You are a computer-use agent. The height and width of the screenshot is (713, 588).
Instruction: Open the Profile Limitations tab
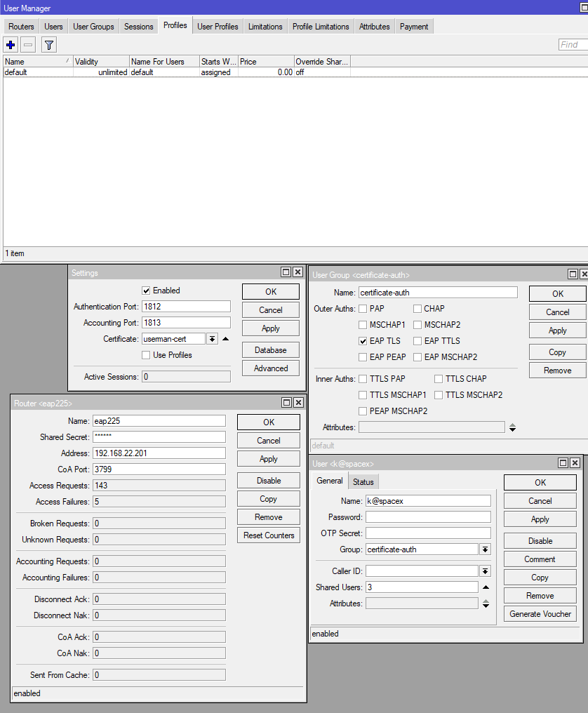pyautogui.click(x=321, y=27)
